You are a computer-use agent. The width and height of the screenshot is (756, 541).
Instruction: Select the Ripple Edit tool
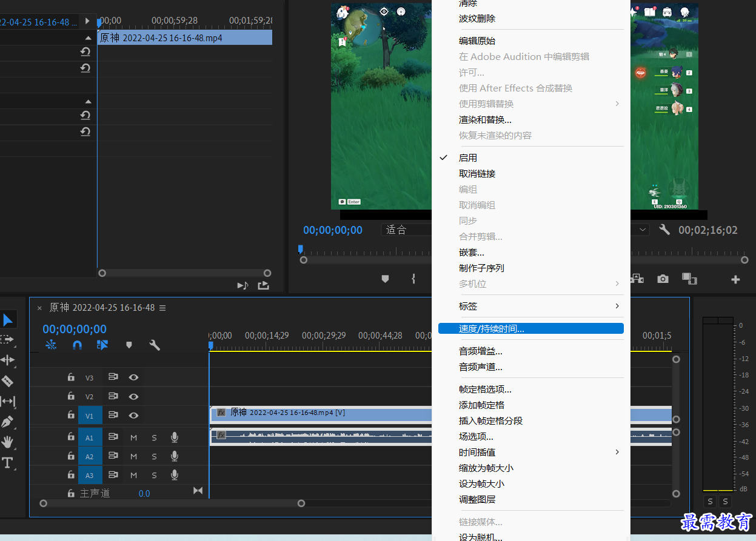[x=7, y=360]
